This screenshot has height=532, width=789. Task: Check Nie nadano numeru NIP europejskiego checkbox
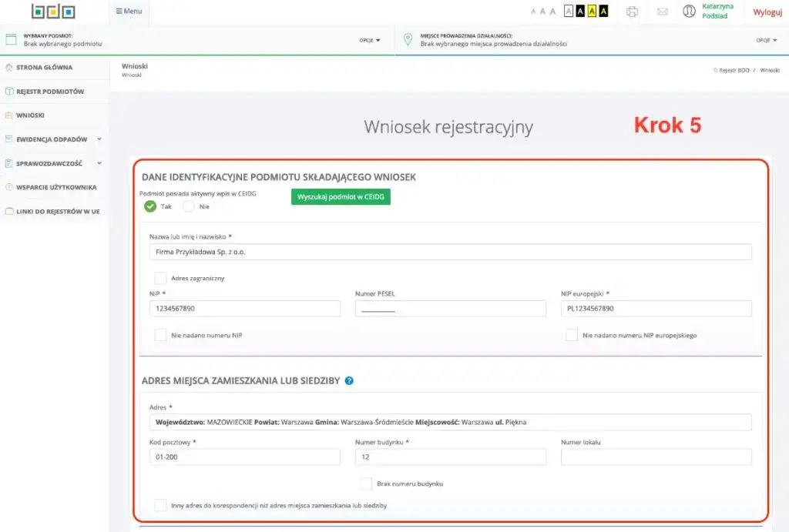572,335
